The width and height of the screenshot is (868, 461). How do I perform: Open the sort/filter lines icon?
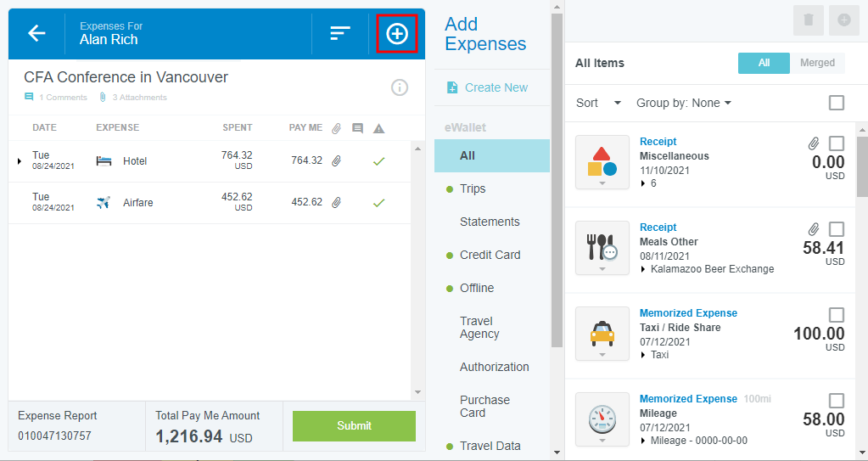coord(340,33)
